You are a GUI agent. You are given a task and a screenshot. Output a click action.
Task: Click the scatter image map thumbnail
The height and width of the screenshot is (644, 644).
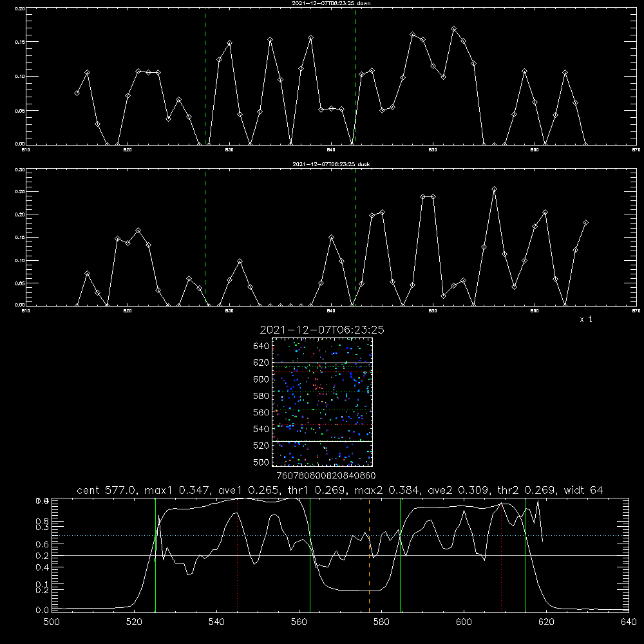(323, 402)
